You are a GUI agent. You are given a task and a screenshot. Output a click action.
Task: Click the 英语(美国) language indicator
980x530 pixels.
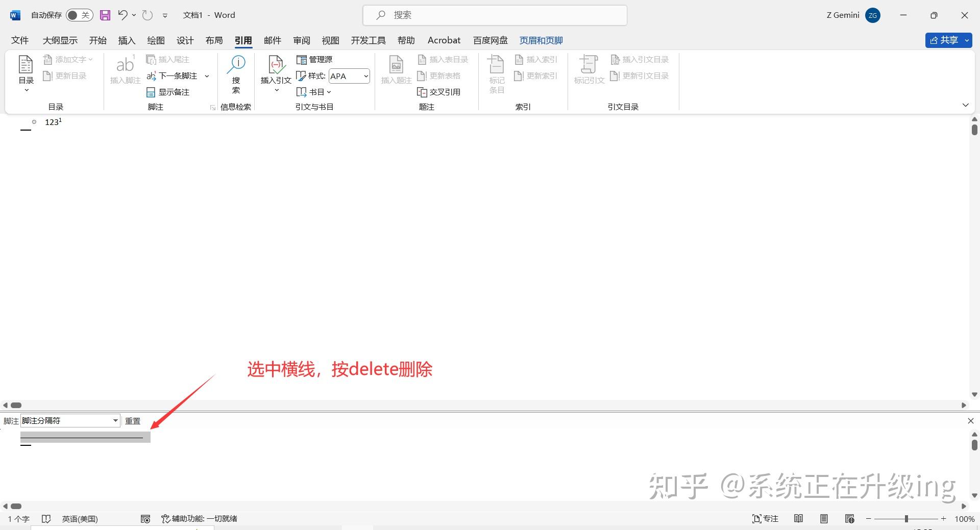pyautogui.click(x=80, y=518)
